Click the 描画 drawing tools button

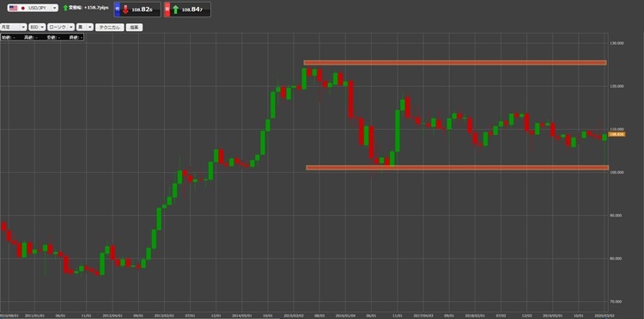(x=134, y=28)
